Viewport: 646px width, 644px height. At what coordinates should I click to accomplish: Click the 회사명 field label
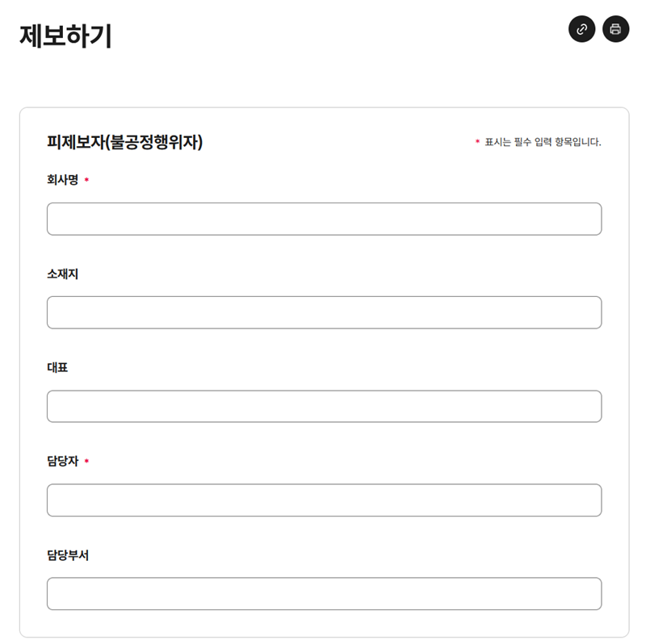click(x=63, y=180)
